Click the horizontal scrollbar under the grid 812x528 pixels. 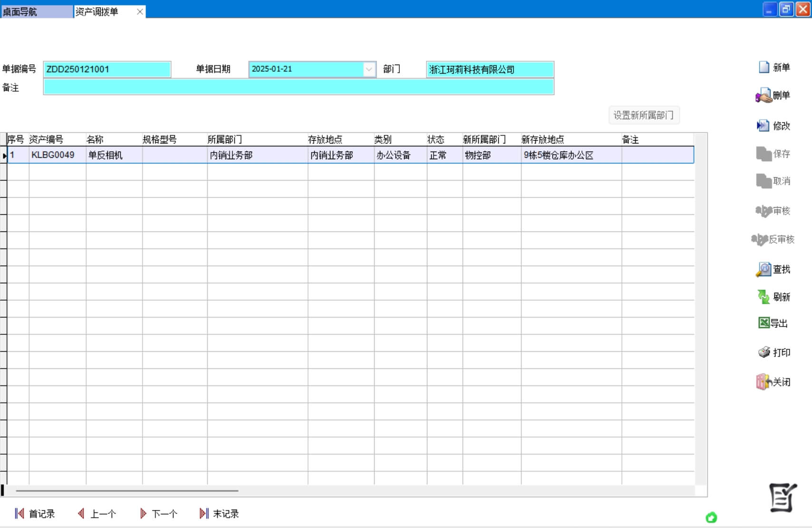127,490
